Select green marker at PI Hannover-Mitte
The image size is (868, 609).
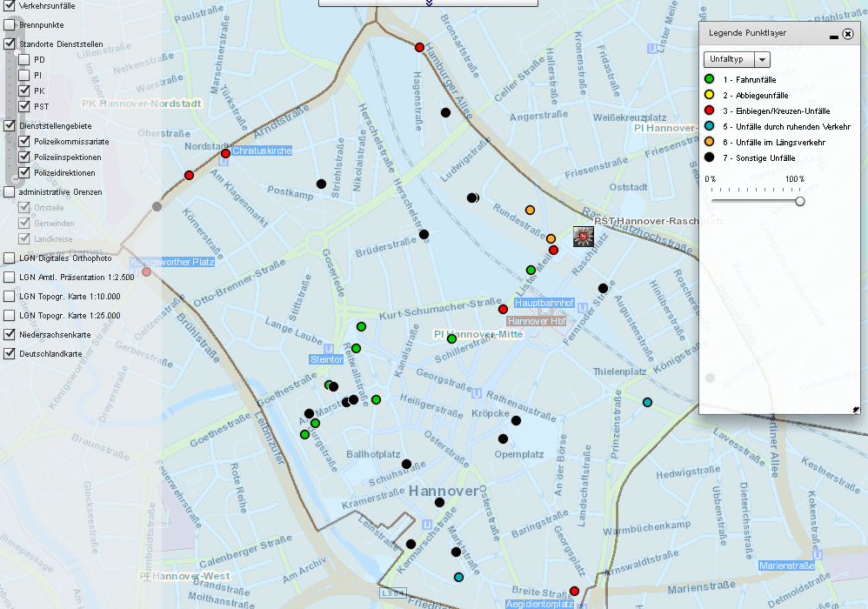point(451,338)
